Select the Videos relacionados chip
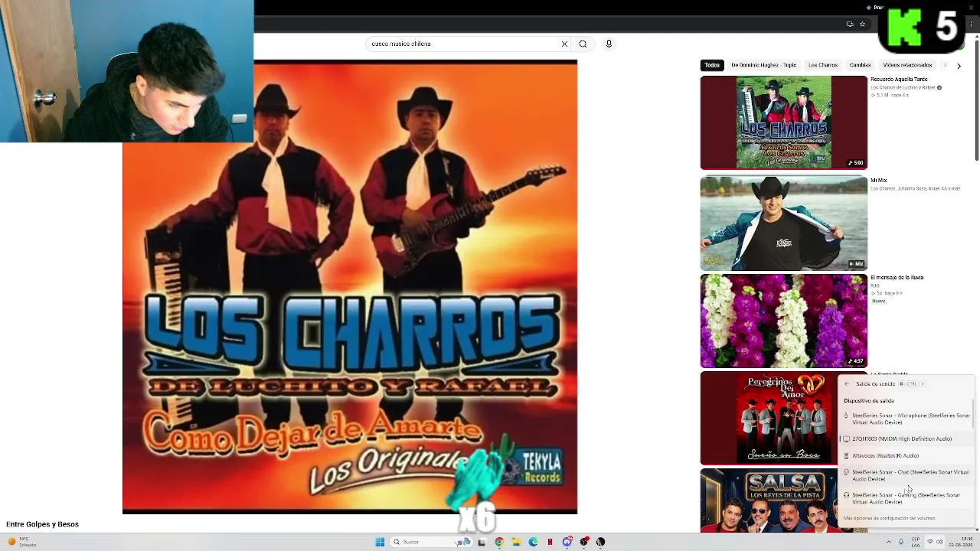Viewport: 980px width, 551px height. point(907,65)
